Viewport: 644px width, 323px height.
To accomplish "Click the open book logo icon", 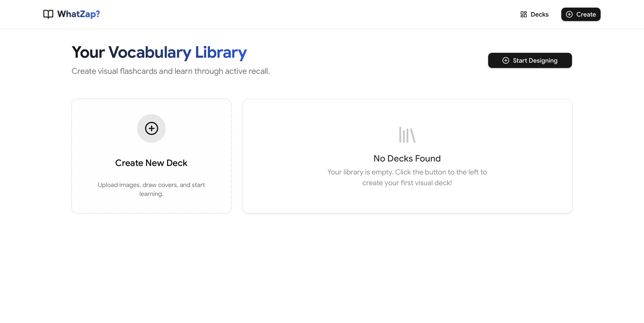I will pyautogui.click(x=48, y=14).
